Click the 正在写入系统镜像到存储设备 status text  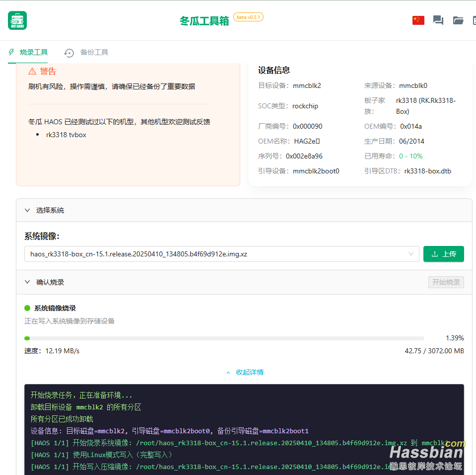[x=69, y=321]
